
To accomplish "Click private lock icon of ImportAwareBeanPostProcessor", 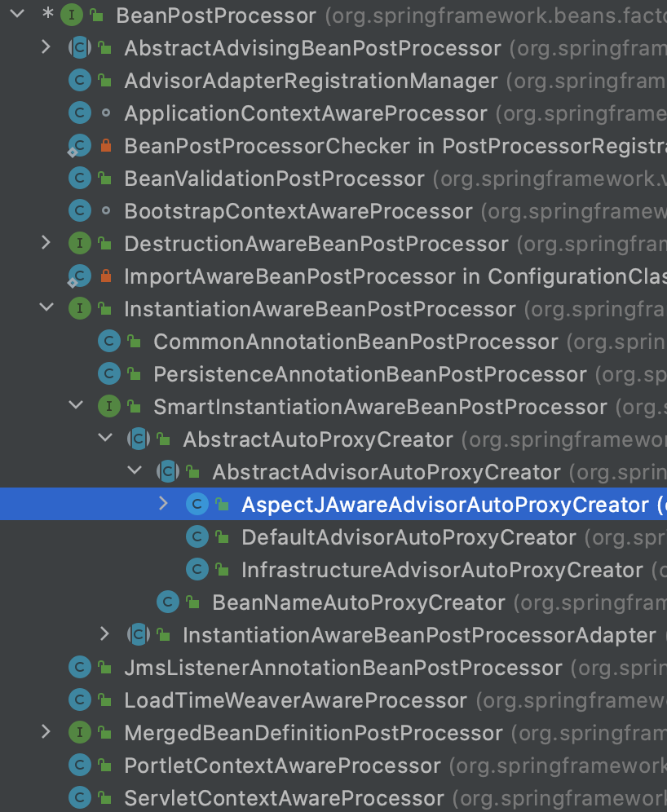I will pyautogui.click(x=106, y=276).
